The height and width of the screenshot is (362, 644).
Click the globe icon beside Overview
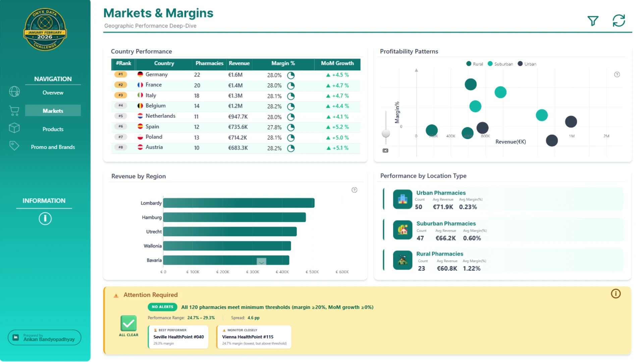pyautogui.click(x=14, y=92)
